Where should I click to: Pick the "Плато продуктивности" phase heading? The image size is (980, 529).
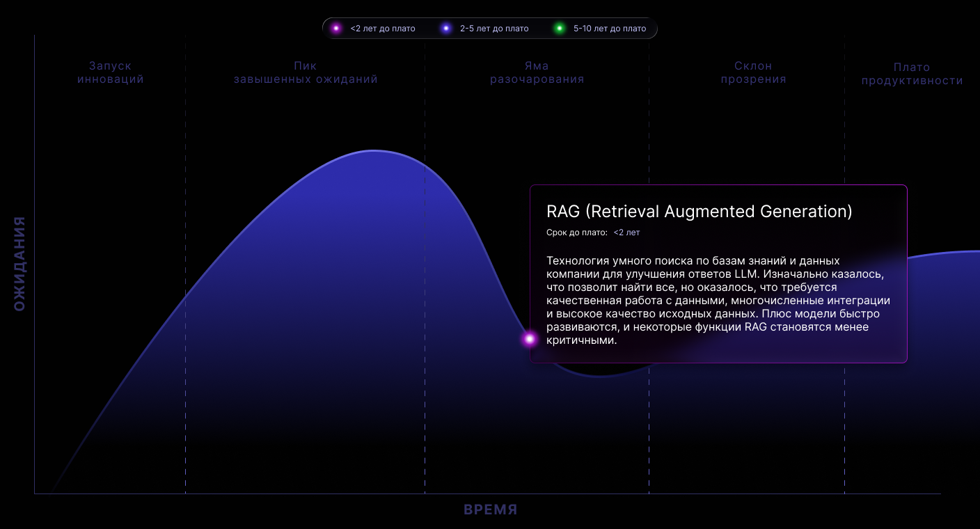[912, 74]
